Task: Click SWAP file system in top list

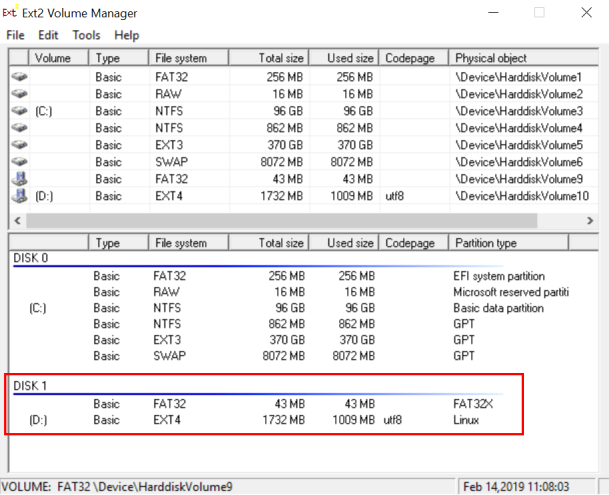Action: tap(171, 162)
